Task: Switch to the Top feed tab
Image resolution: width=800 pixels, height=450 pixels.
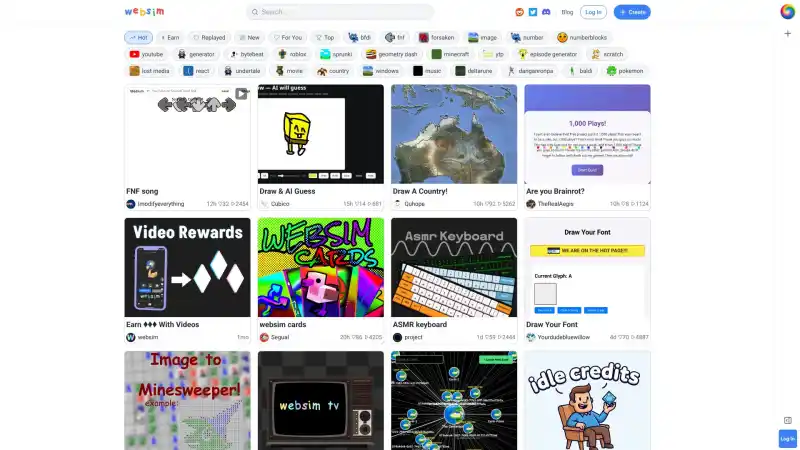Action: click(324, 38)
